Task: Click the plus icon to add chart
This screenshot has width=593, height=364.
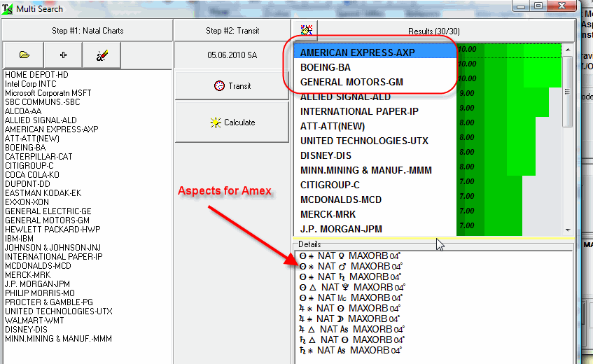Action: (x=63, y=55)
